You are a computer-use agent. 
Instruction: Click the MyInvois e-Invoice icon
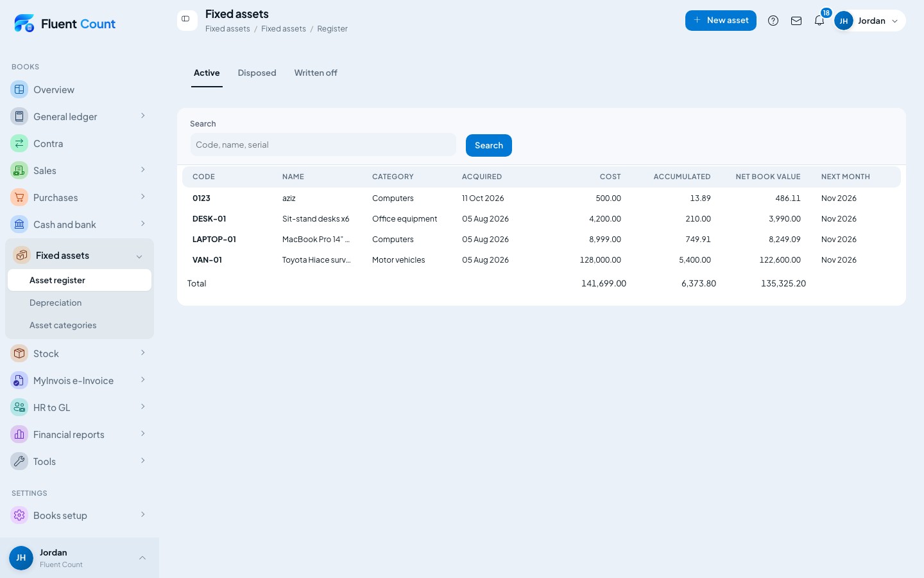19,380
